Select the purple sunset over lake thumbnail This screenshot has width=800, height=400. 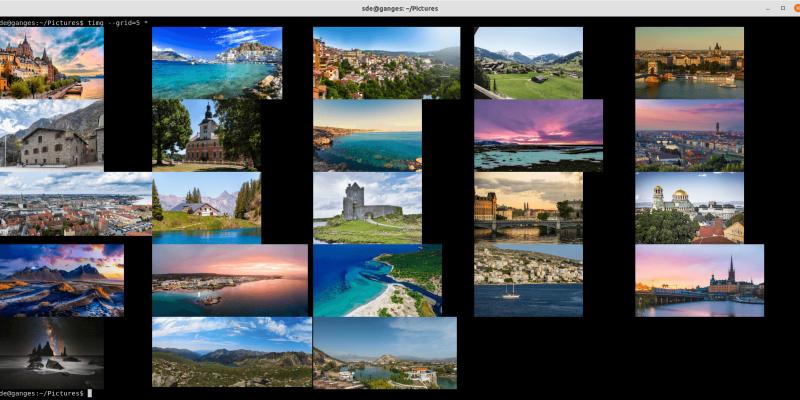(538, 135)
